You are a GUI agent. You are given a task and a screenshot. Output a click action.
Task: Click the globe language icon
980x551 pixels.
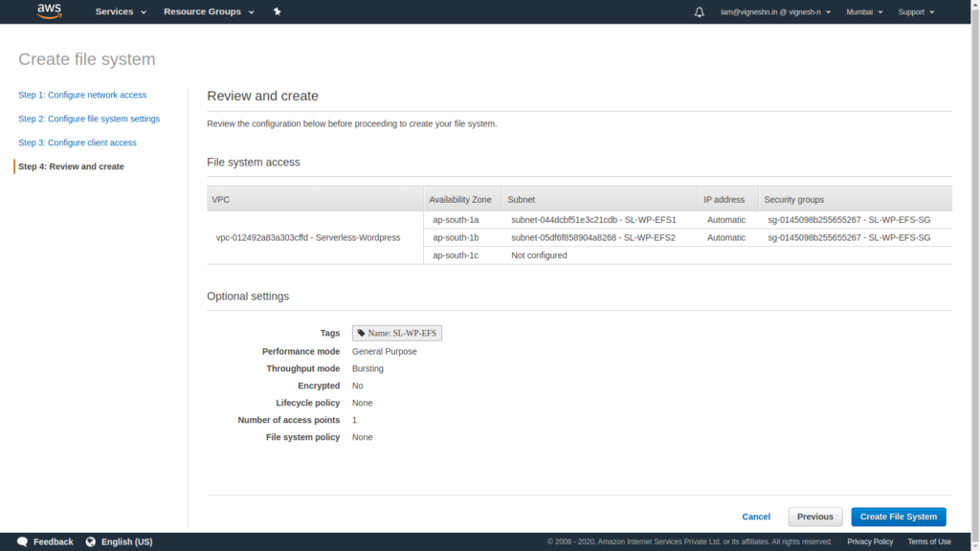pos(91,541)
